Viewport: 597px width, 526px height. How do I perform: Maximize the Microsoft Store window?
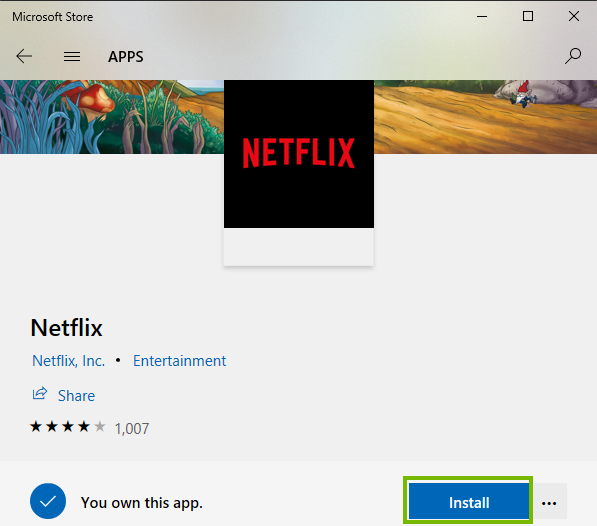click(528, 16)
